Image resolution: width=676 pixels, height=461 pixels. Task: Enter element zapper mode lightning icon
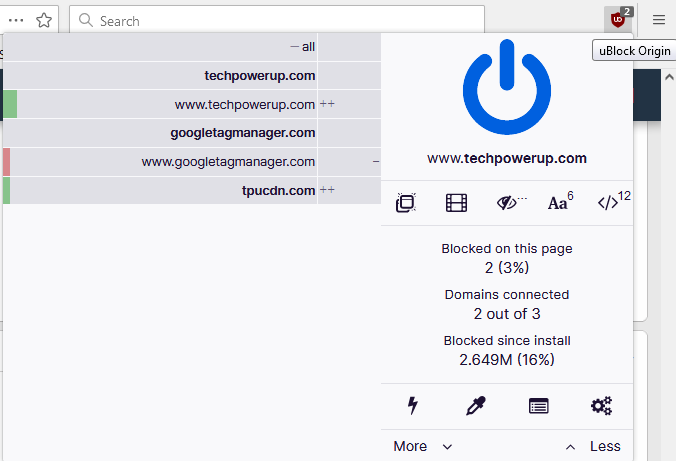(x=413, y=405)
